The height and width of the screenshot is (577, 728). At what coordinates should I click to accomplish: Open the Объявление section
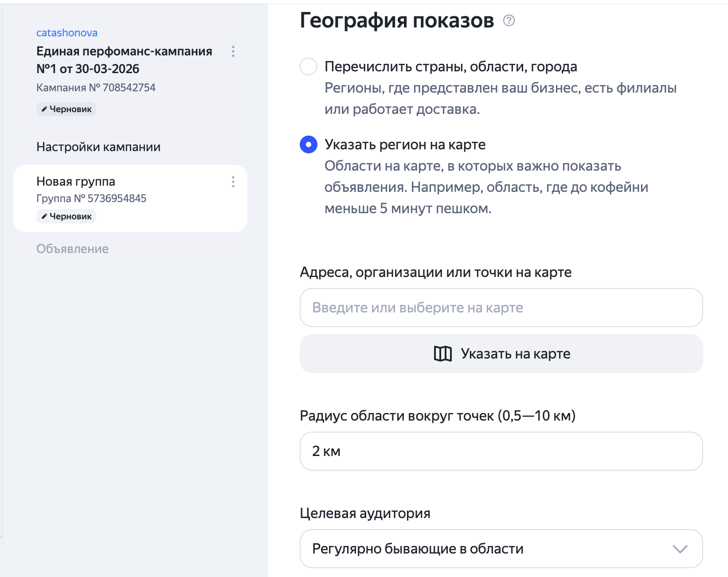coord(72,249)
